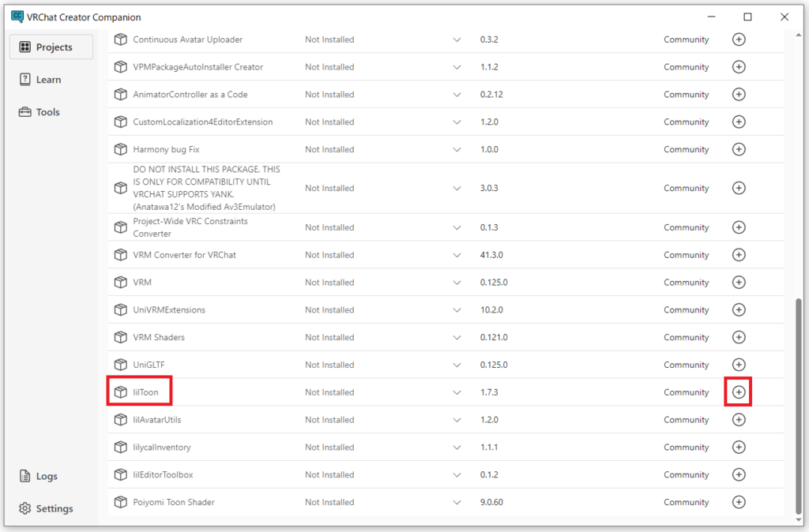
Task: Open the Logs page
Action: click(x=39, y=476)
